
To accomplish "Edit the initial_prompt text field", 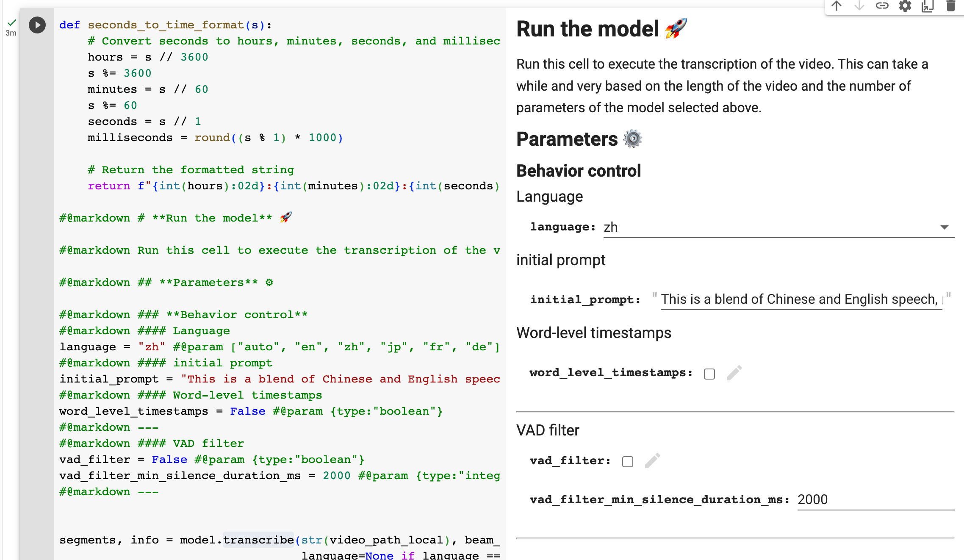I will click(801, 299).
